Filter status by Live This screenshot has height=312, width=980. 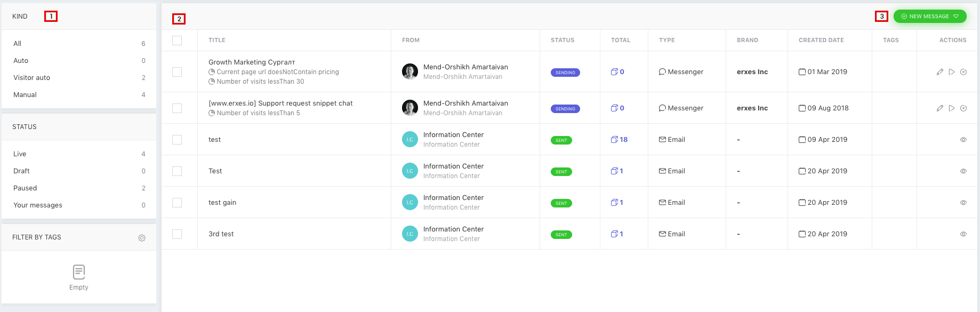click(x=79, y=154)
